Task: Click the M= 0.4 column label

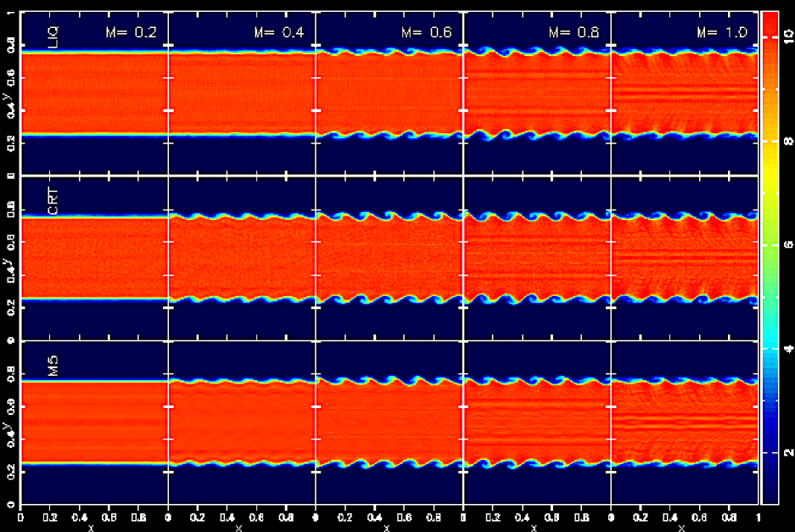Action: pyautogui.click(x=279, y=32)
